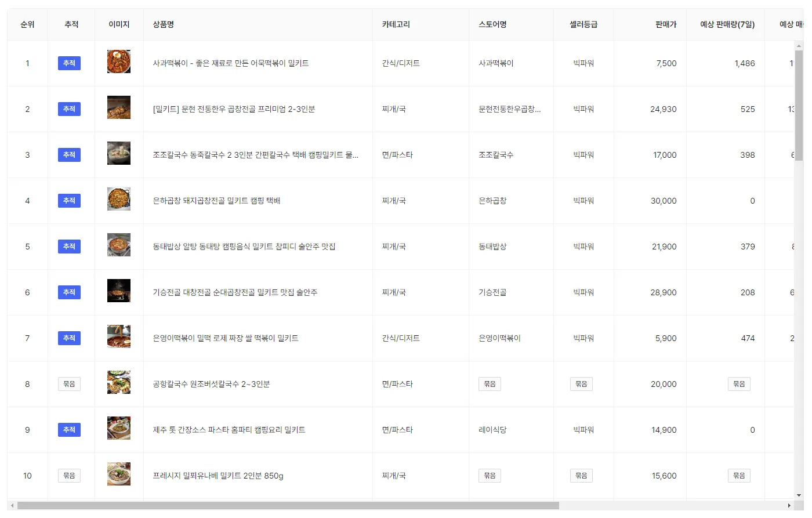812x518 pixels.
Task: Open the 문현 전통한우 곱창전골 thumbnail image
Action: 119,107
